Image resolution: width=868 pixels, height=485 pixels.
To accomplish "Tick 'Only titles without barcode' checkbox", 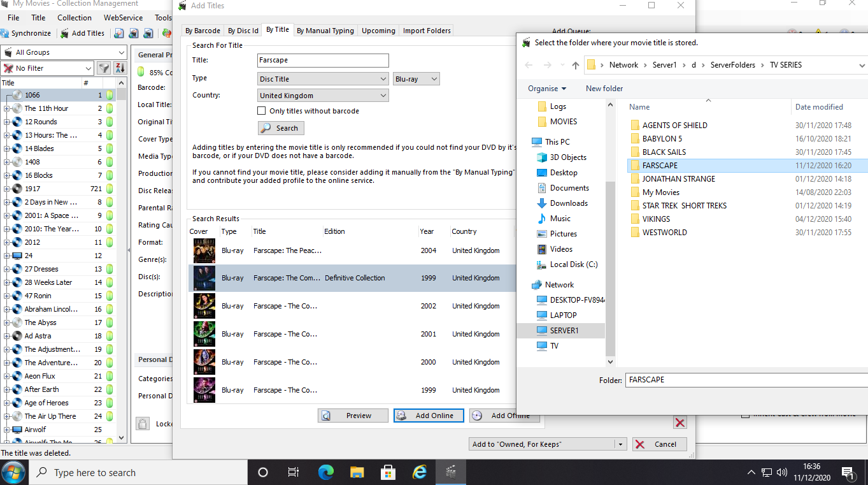I will 262,111.
